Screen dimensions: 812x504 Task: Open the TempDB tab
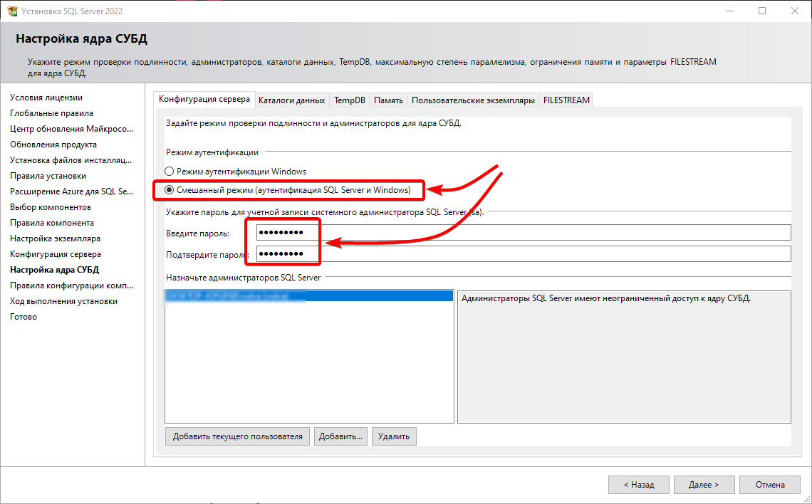(350, 100)
